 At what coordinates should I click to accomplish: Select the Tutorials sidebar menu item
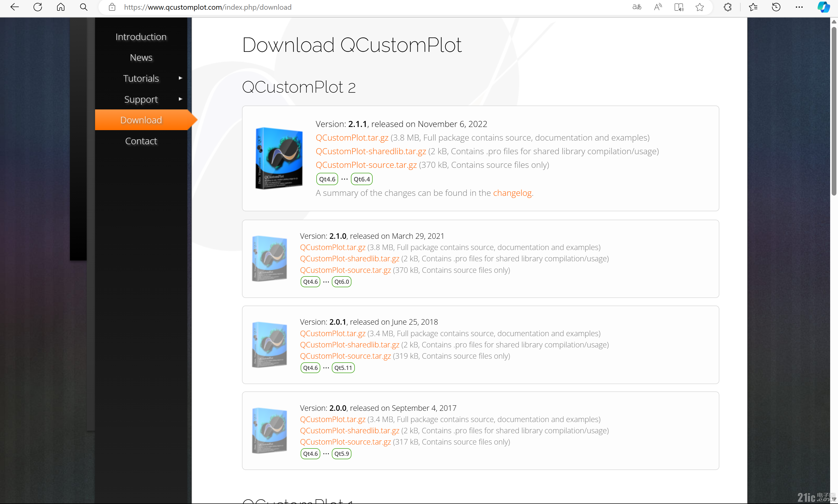[x=141, y=79]
